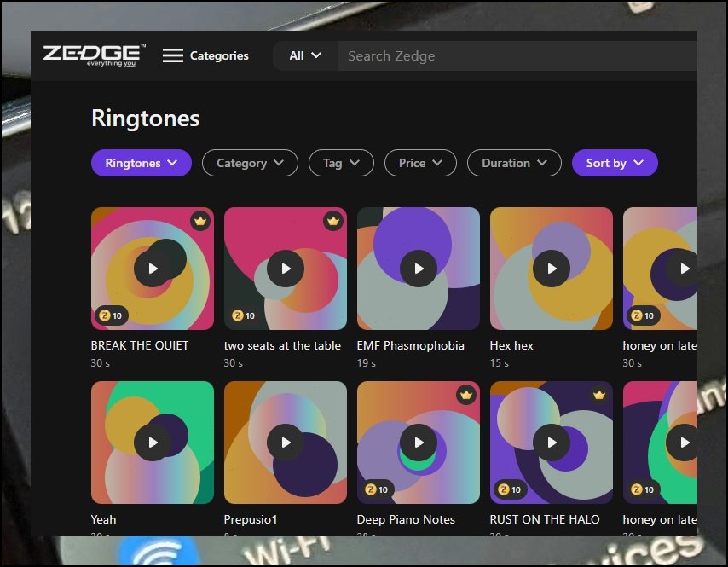Click the 10 credits badge on Deep Piano Notes

click(x=377, y=489)
